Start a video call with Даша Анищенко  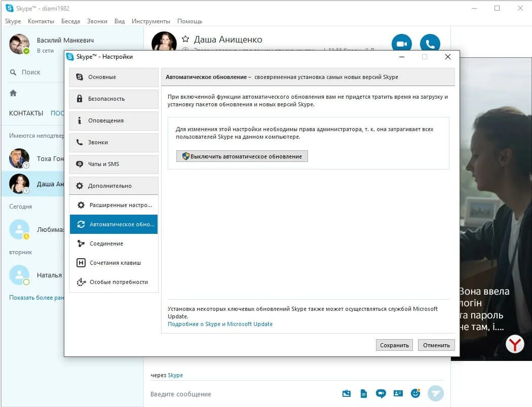[401, 43]
